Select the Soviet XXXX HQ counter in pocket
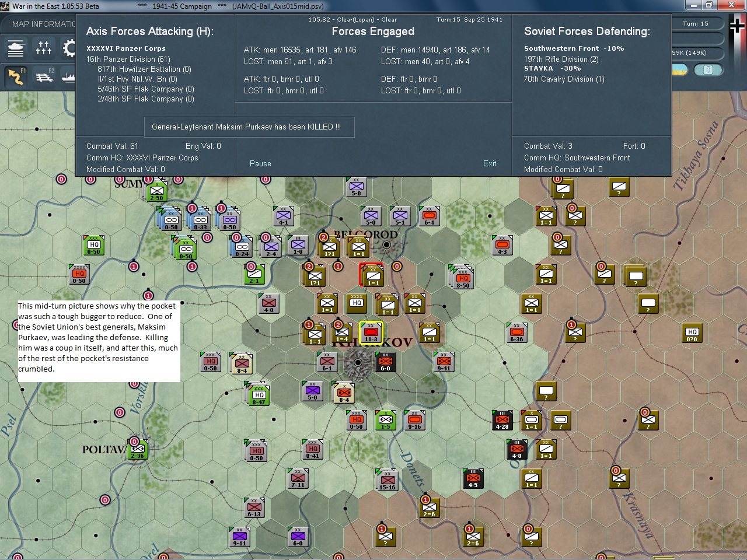The width and height of the screenshot is (747, 560). pos(357,303)
